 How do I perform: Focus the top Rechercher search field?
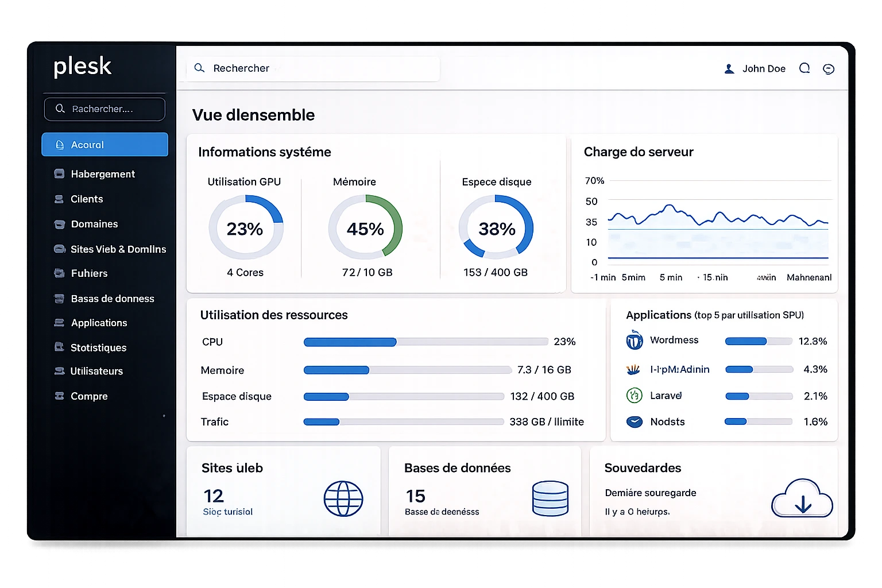click(x=313, y=68)
